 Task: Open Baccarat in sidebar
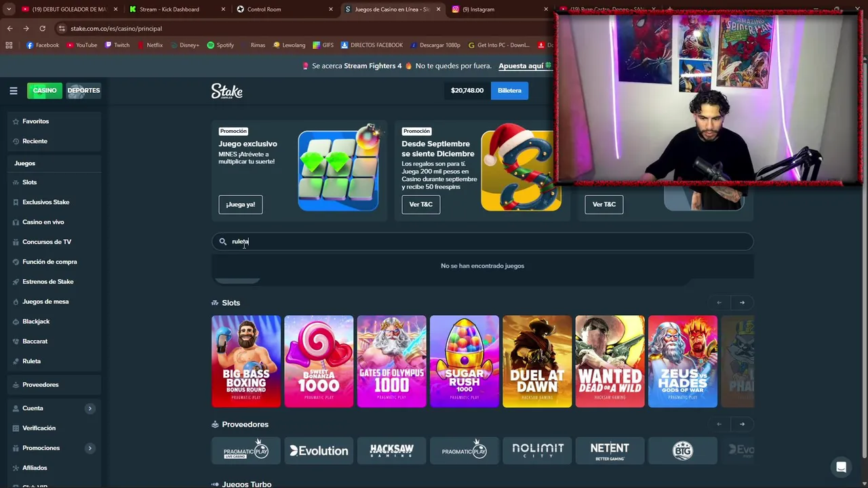click(x=35, y=342)
